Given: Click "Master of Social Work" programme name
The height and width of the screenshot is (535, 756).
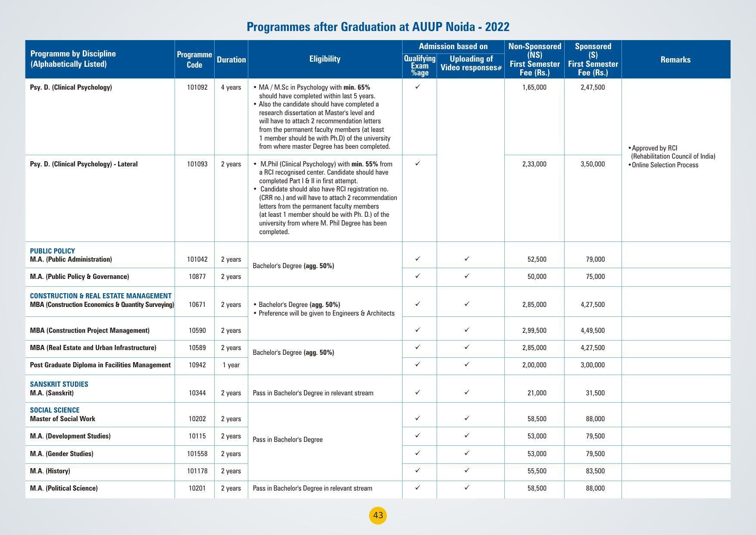Looking at the screenshot, I should point(62,419).
